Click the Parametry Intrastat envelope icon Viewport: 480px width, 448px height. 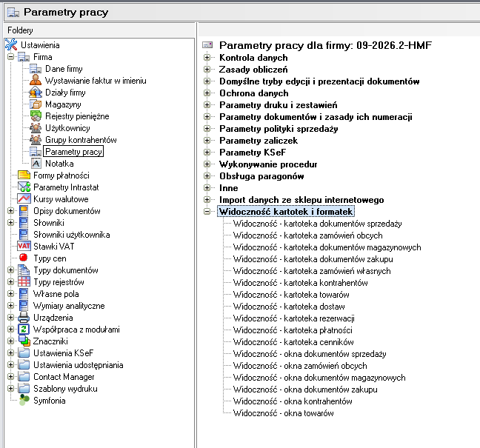pyautogui.click(x=23, y=187)
